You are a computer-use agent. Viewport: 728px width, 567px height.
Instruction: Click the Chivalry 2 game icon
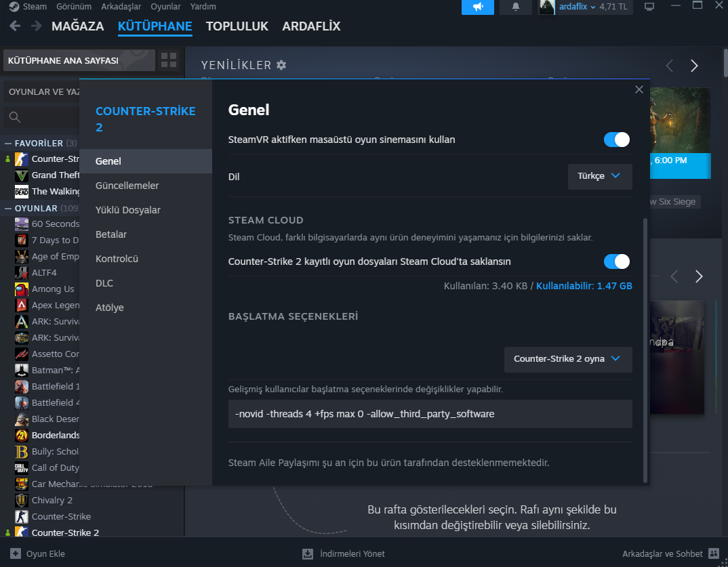click(x=22, y=500)
